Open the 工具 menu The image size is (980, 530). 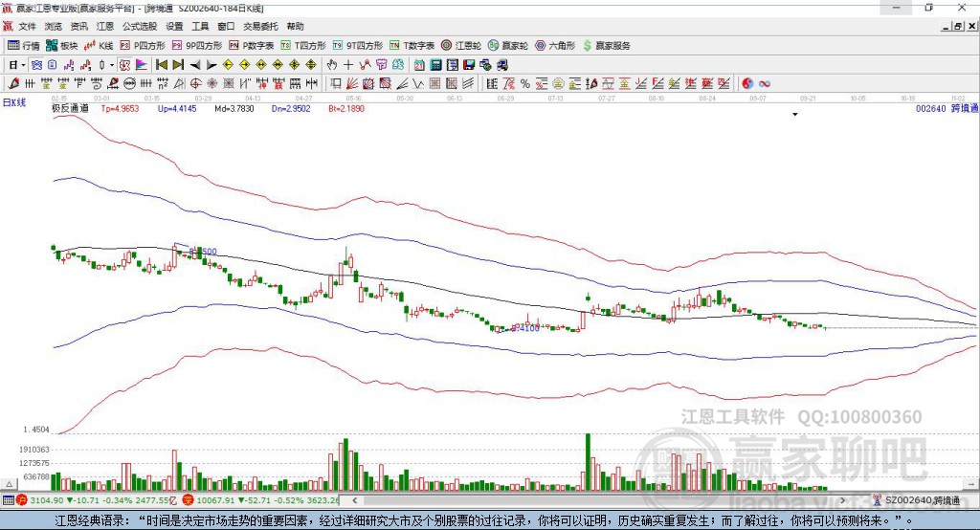[x=200, y=26]
